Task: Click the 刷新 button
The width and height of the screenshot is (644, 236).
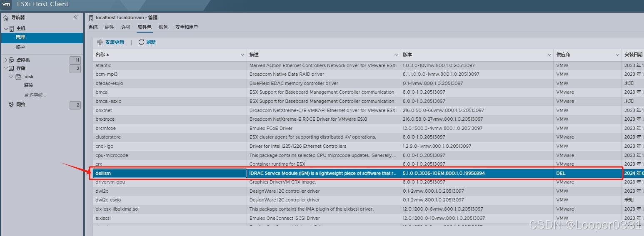Action: 147,42
